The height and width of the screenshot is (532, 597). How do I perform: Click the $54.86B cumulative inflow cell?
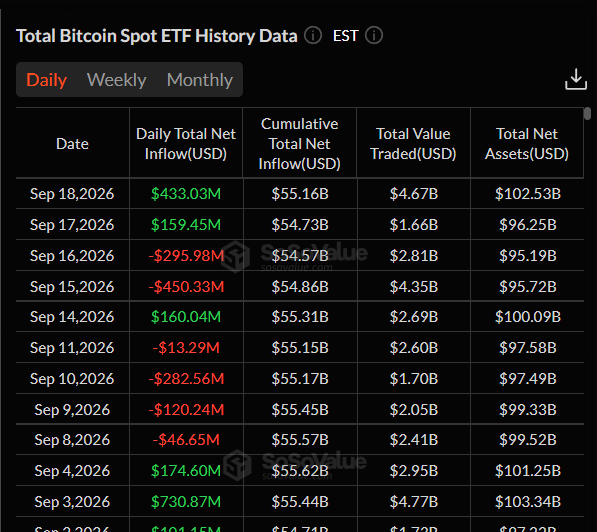[x=300, y=286]
